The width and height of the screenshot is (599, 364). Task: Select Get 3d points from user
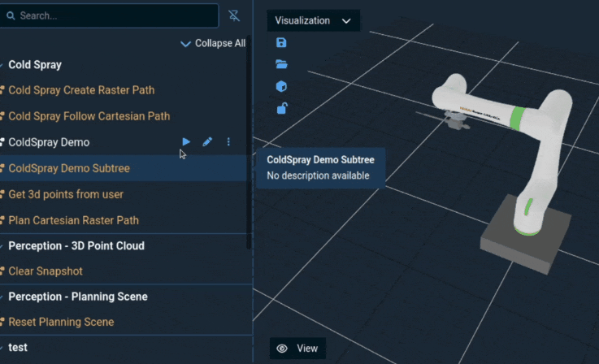(66, 194)
